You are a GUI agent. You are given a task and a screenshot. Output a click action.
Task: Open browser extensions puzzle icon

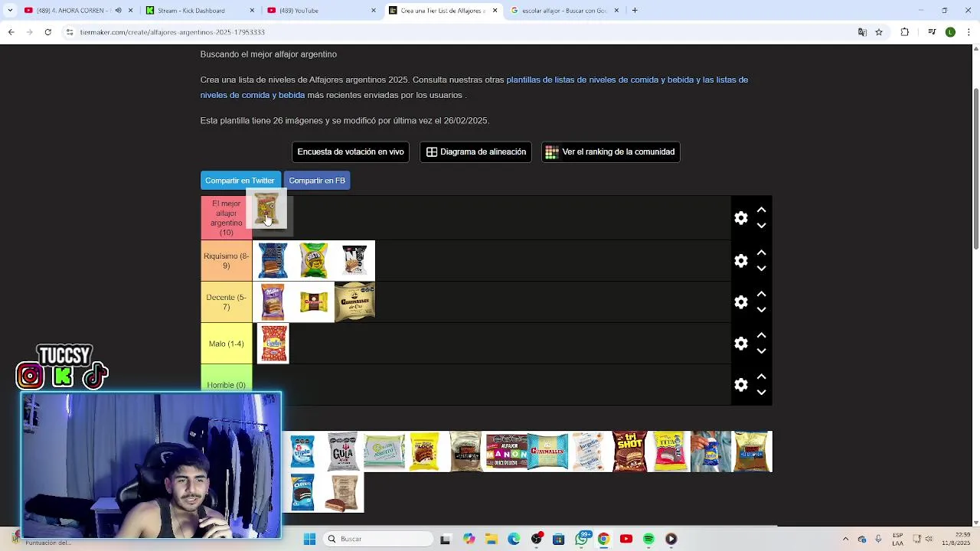click(905, 32)
